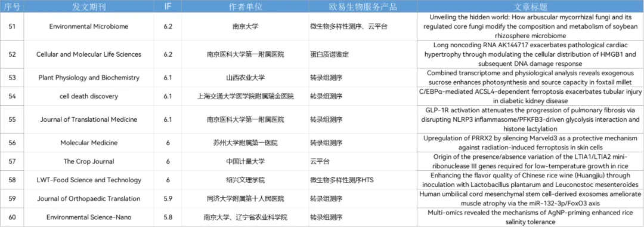Viewport: 644px width, 227px height.
Task: Click the cell death discovery cell
Action: point(89,96)
